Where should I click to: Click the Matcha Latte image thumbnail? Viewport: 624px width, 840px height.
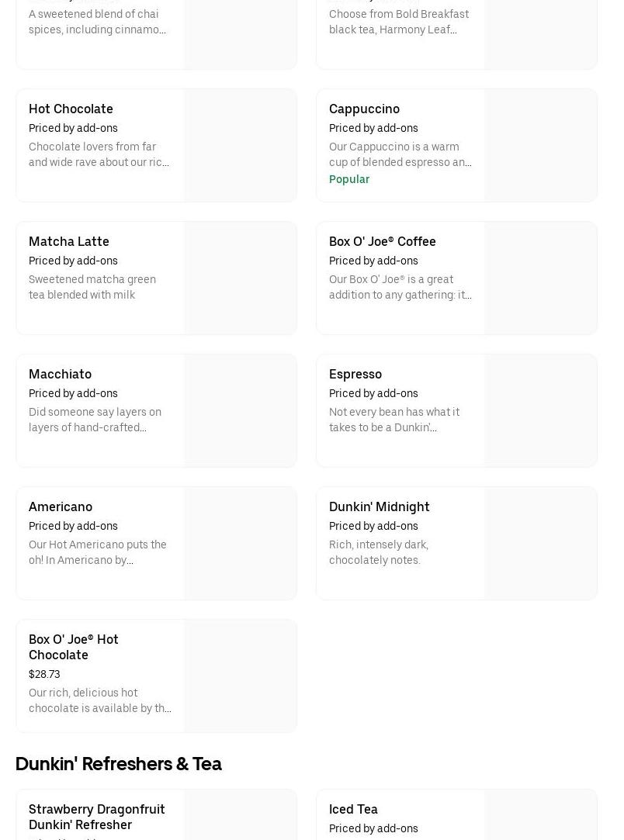click(240, 278)
